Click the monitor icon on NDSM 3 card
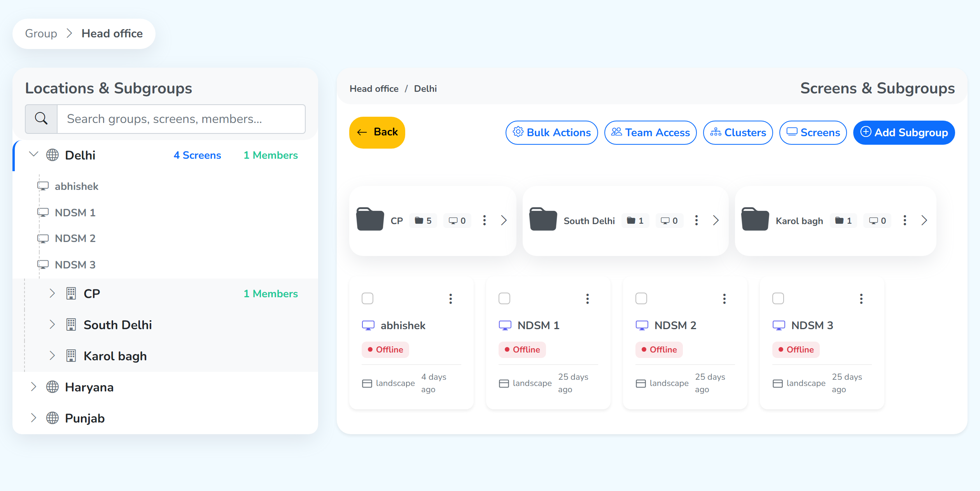The image size is (980, 491). point(779,325)
